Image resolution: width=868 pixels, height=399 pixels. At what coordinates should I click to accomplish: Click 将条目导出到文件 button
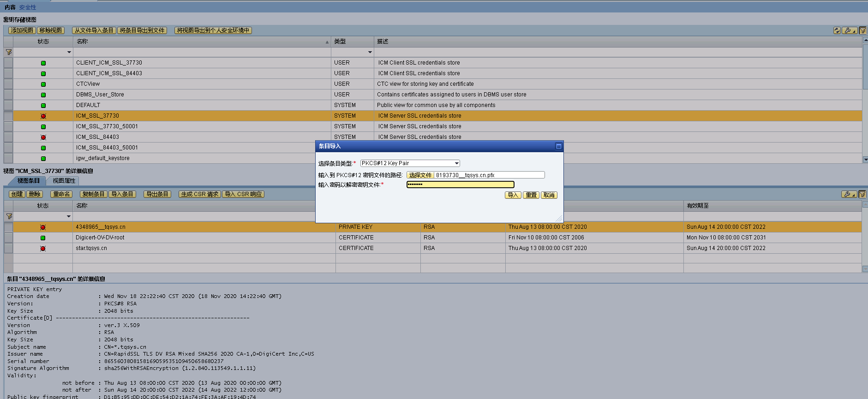[x=142, y=30]
